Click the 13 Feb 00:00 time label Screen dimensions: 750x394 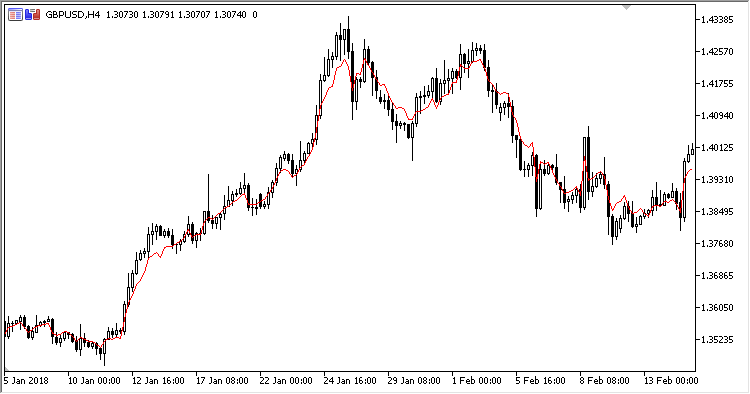click(x=671, y=381)
